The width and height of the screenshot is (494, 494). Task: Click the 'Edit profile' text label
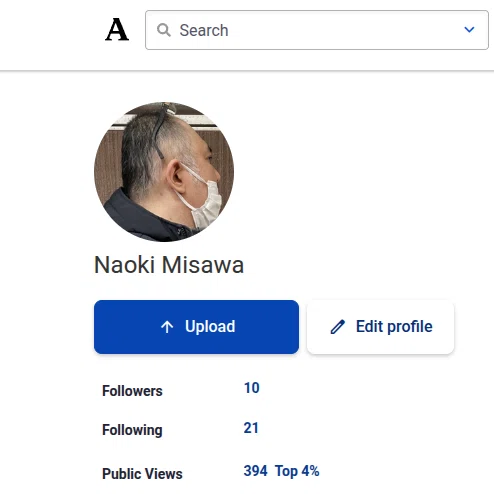[x=394, y=326]
